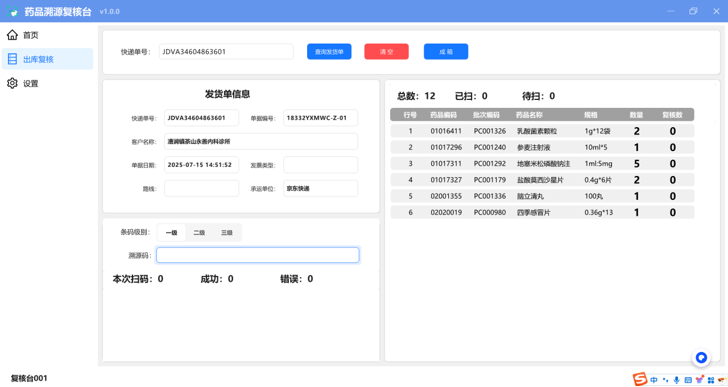Click the skin shirt icon in IME bar
This screenshot has width=728, height=387.
[699, 380]
